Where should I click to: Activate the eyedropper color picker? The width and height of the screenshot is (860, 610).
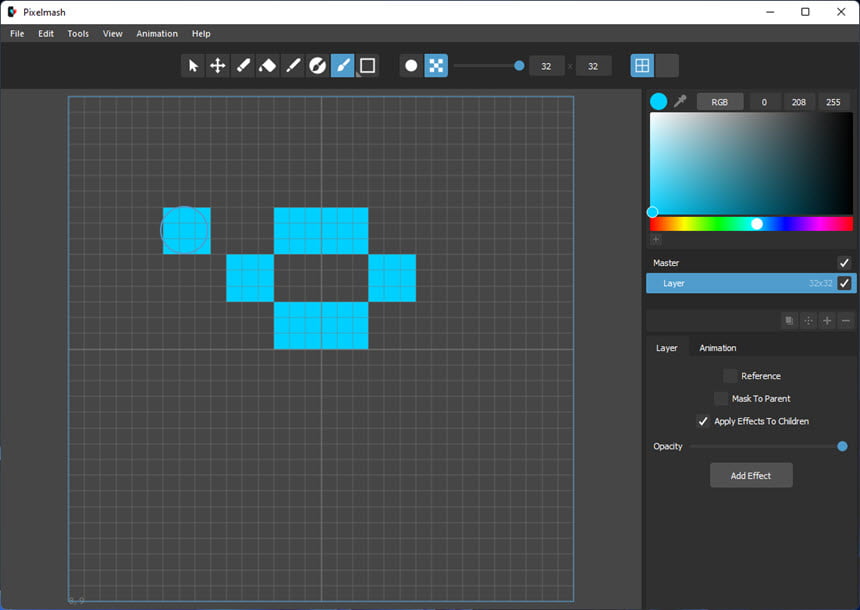coord(680,101)
